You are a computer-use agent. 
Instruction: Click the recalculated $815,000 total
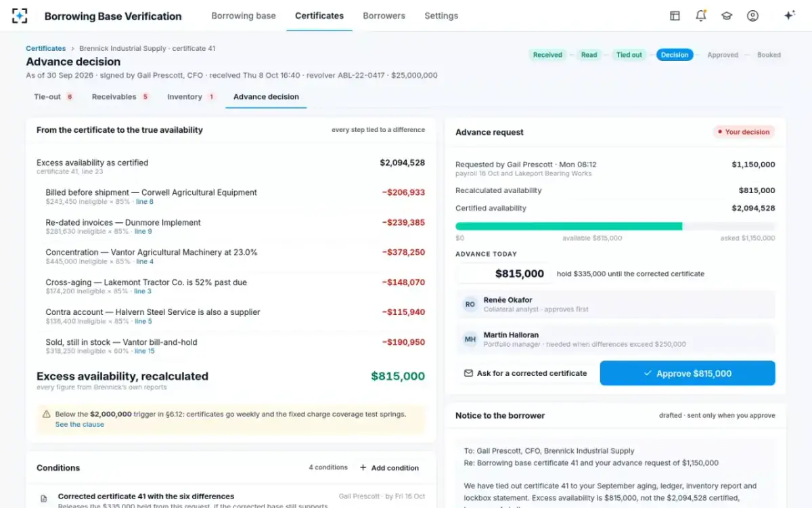coord(398,377)
